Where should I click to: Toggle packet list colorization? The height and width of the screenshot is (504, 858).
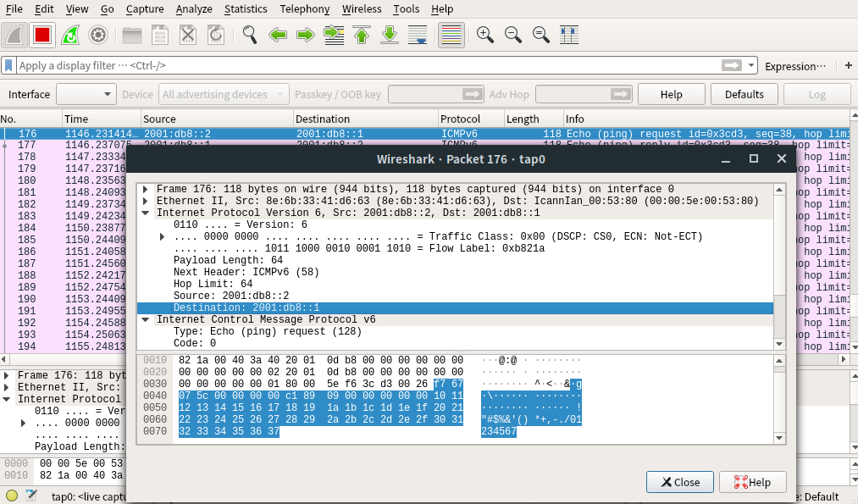[451, 35]
